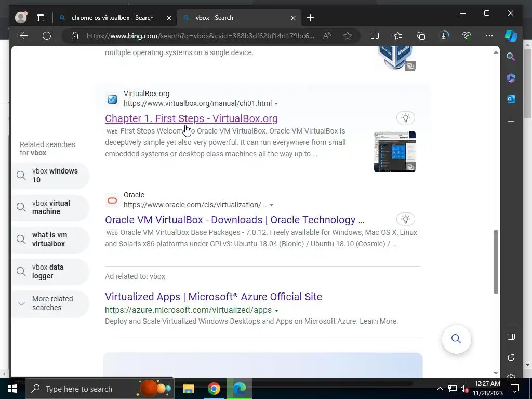Open Chapter 1. First Steps link

pyautogui.click(x=191, y=118)
